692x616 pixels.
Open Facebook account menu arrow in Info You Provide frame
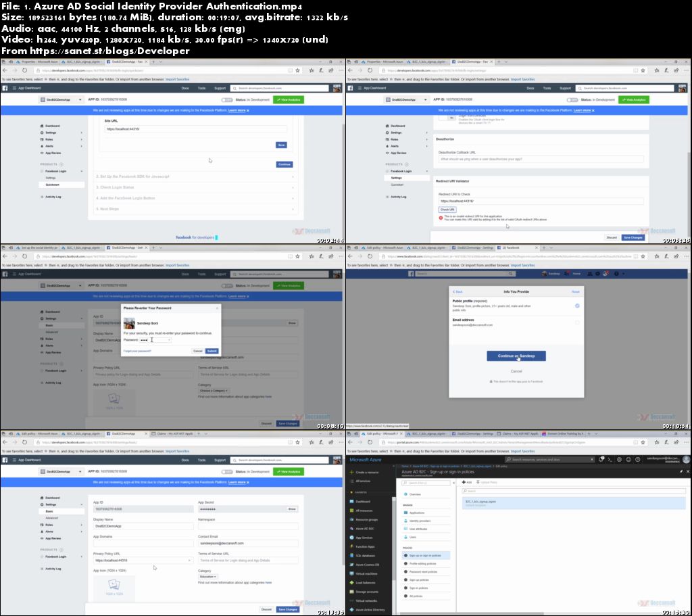point(623,274)
